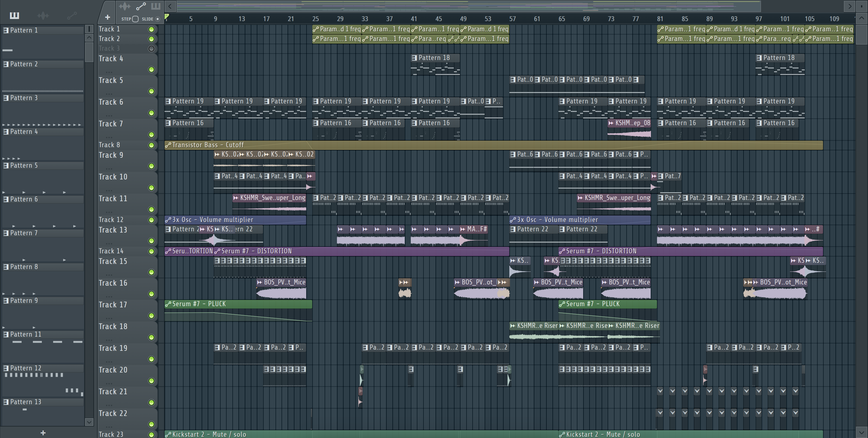The height and width of the screenshot is (438, 868).
Task: Click bar 81 on the timeline ruler
Action: coord(660,19)
